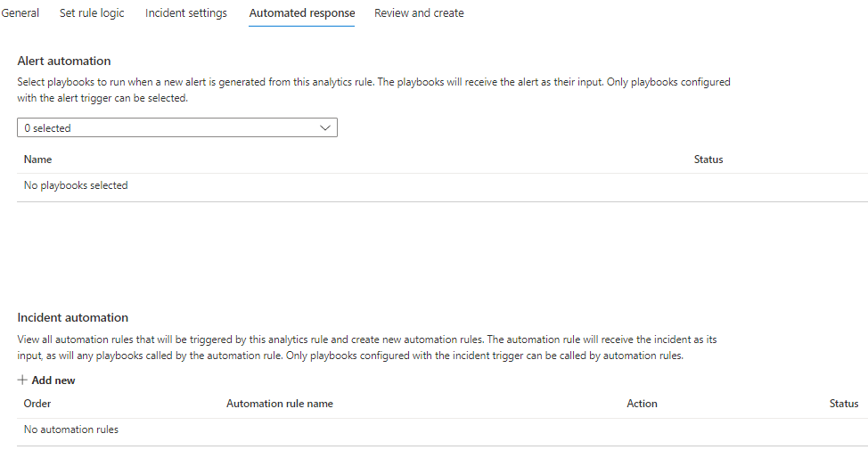Select the 'No playbooks selected' row
Image resolution: width=868 pixels, height=458 pixels.
click(76, 185)
